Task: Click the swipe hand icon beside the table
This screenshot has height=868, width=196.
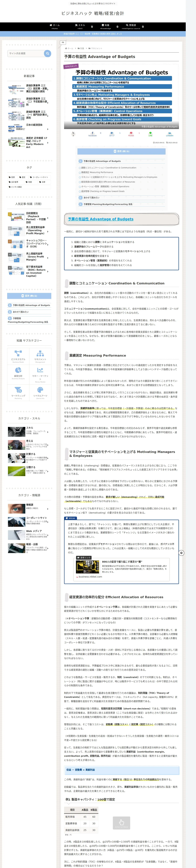Action: point(121,823)
